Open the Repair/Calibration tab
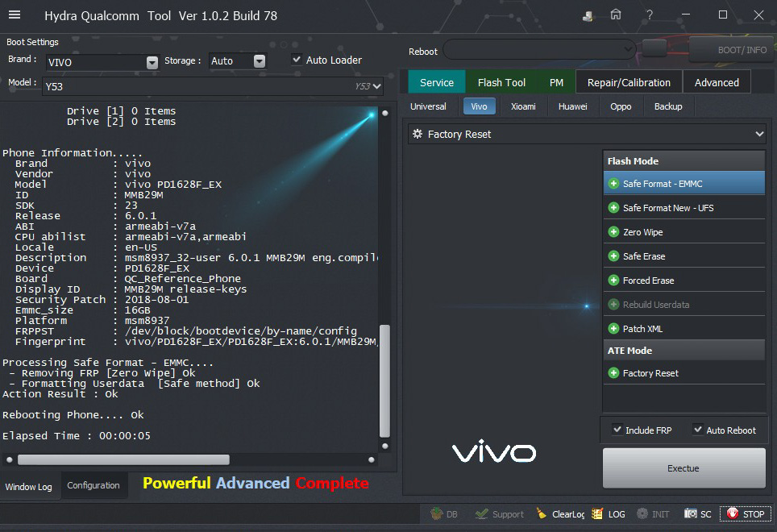The height and width of the screenshot is (532, 777). (629, 82)
